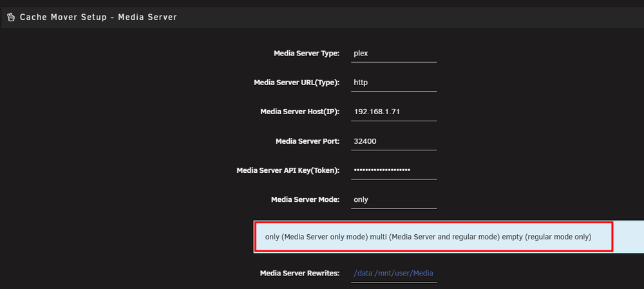Select the Media Server Host(IP) field 192.168.1.71
The image size is (644, 289).
click(x=394, y=112)
